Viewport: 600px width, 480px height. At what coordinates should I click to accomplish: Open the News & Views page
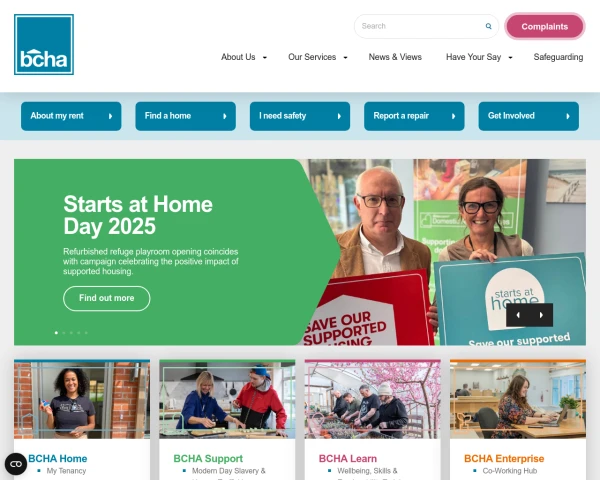tap(395, 57)
